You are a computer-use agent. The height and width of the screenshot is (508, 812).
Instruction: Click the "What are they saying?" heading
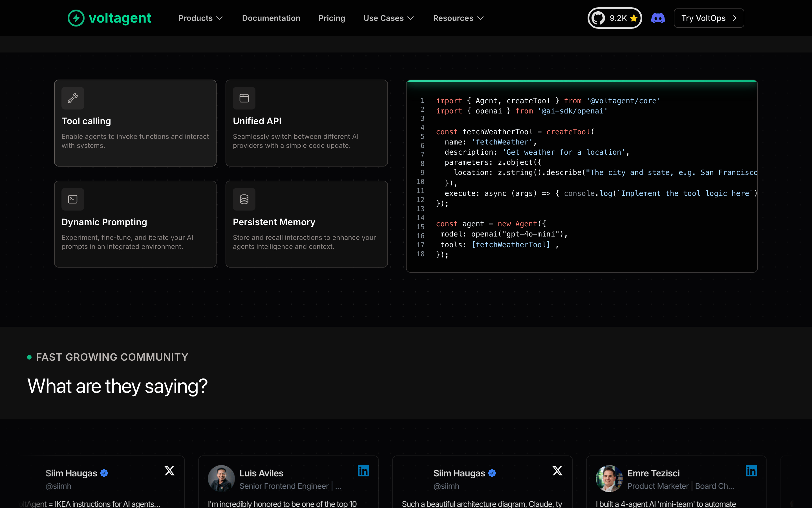[x=118, y=386]
